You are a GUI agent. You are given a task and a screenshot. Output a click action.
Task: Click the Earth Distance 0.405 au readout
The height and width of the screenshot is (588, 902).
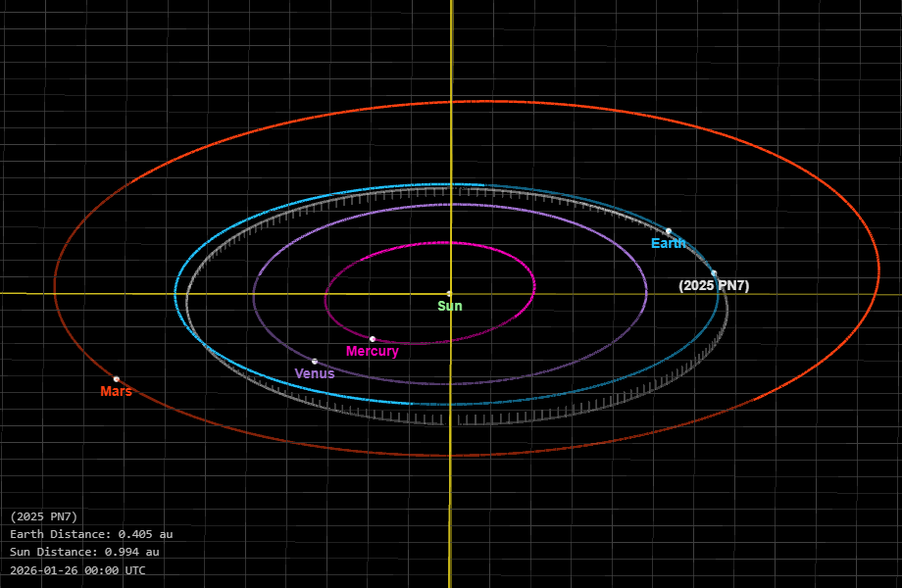[x=91, y=534]
